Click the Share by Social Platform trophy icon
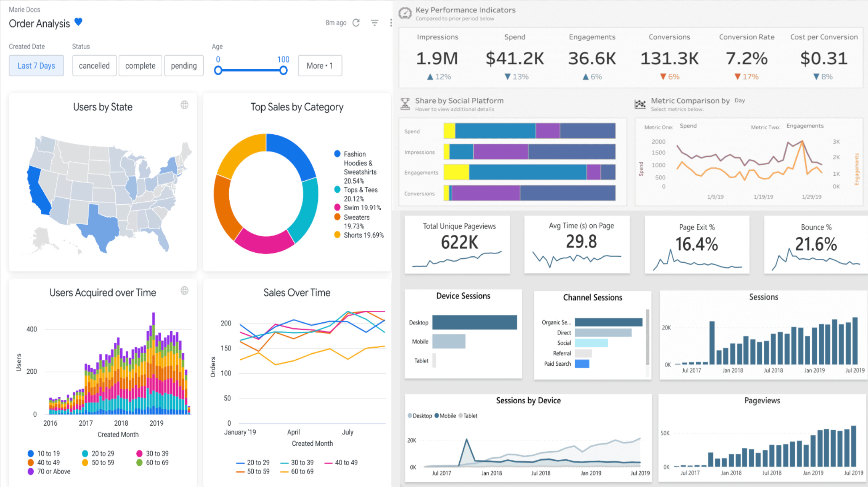Image resolution: width=868 pixels, height=487 pixels. (405, 104)
